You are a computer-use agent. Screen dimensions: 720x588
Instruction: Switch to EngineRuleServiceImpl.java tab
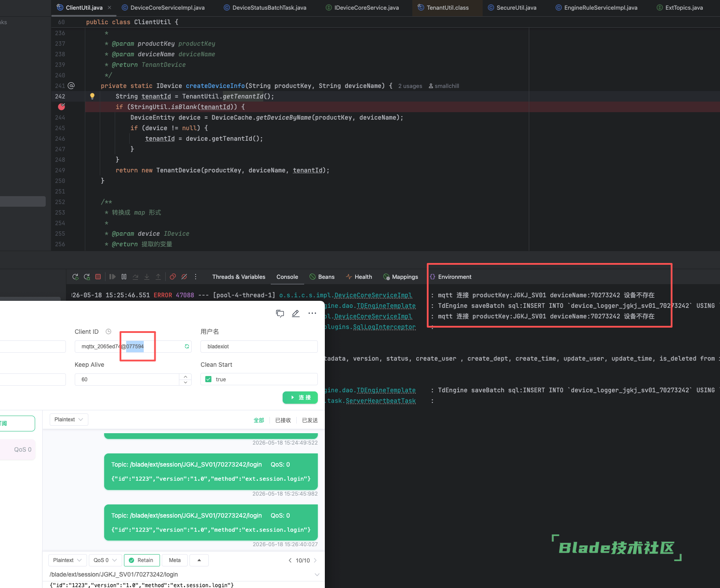pos(596,7)
